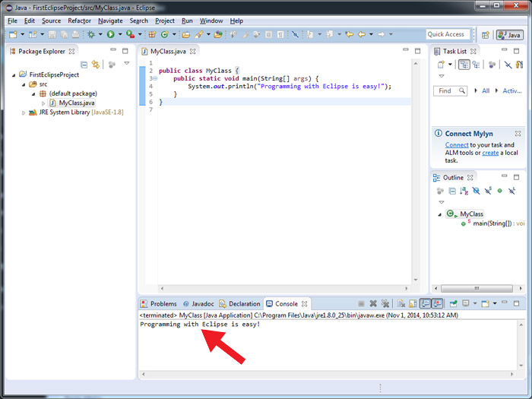Click the Open Console icon
The image size is (532, 399).
[x=486, y=303]
